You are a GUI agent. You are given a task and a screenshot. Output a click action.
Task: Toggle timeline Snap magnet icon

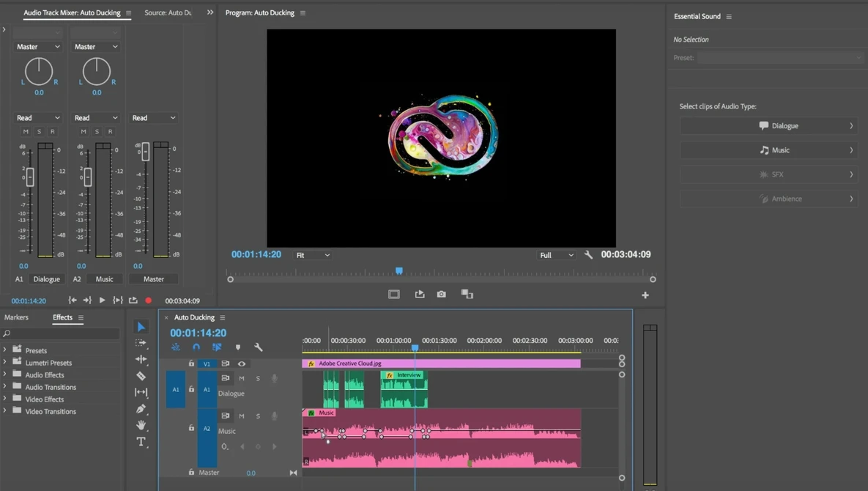[196, 347]
